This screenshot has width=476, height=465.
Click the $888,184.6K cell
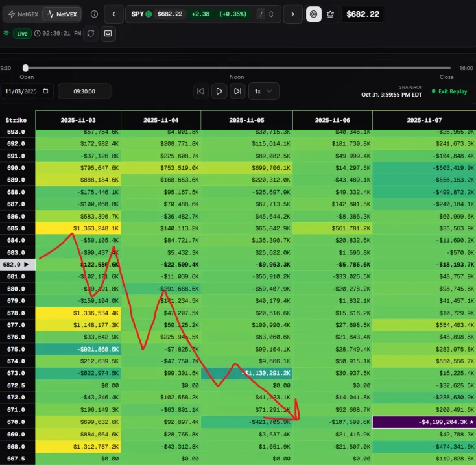point(78,180)
